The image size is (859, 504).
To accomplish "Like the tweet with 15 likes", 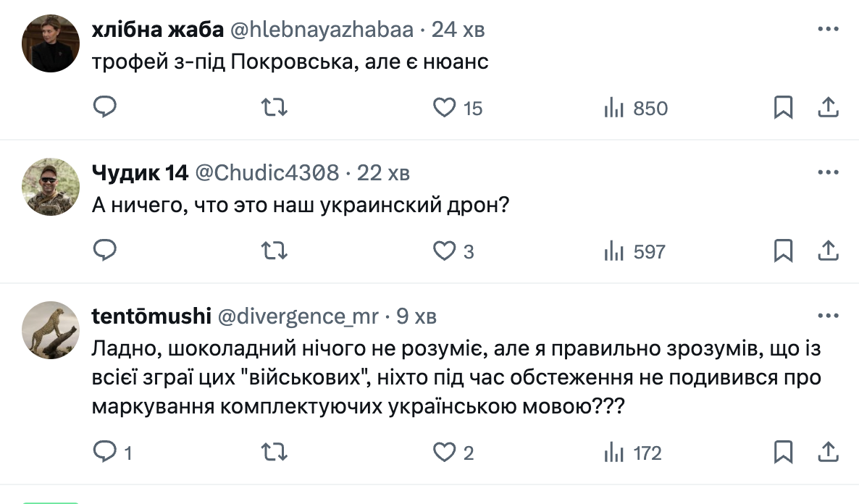I will coord(443,108).
